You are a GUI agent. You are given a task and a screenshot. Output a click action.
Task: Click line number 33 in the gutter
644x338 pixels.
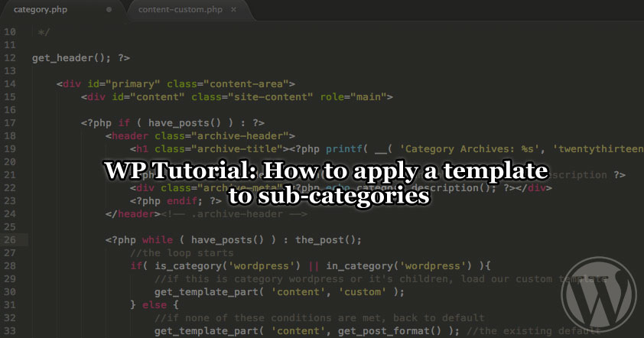[x=10, y=330]
